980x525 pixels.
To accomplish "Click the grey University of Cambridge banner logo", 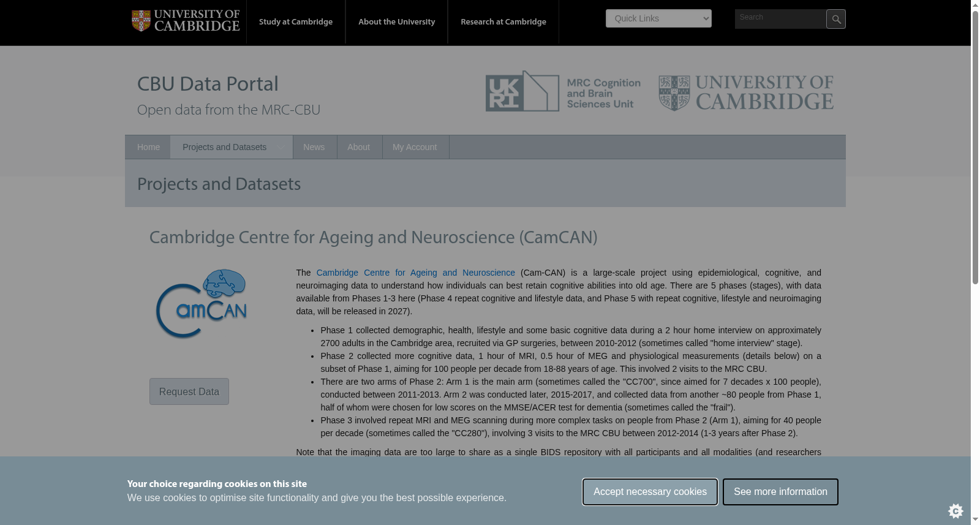I will coord(746,93).
